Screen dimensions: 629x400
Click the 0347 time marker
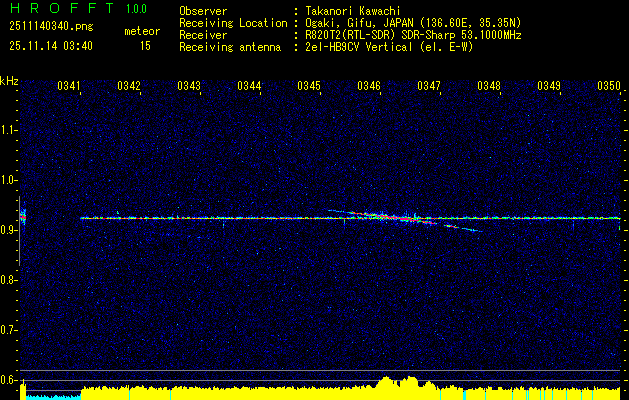point(429,86)
